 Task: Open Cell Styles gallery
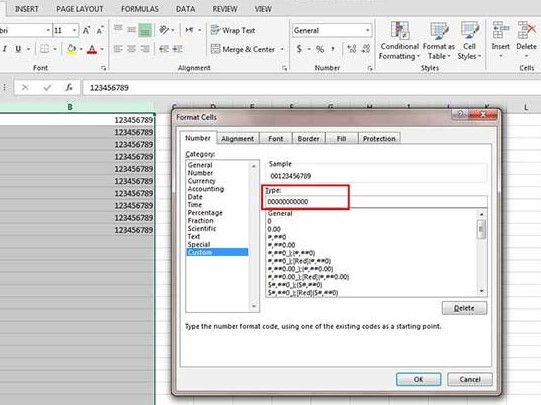click(x=469, y=41)
